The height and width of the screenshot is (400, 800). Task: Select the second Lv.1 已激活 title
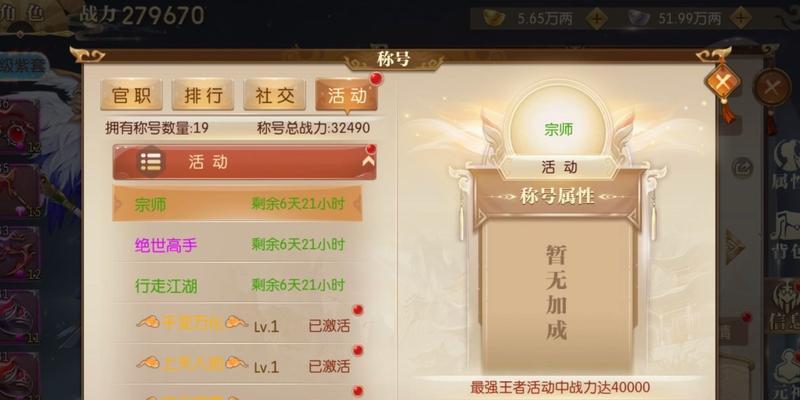(x=238, y=364)
